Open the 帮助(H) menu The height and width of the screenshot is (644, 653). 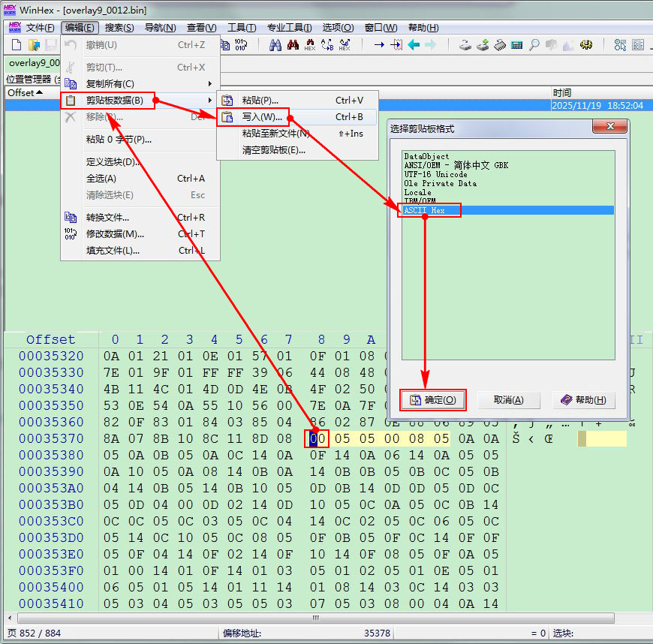tap(423, 28)
